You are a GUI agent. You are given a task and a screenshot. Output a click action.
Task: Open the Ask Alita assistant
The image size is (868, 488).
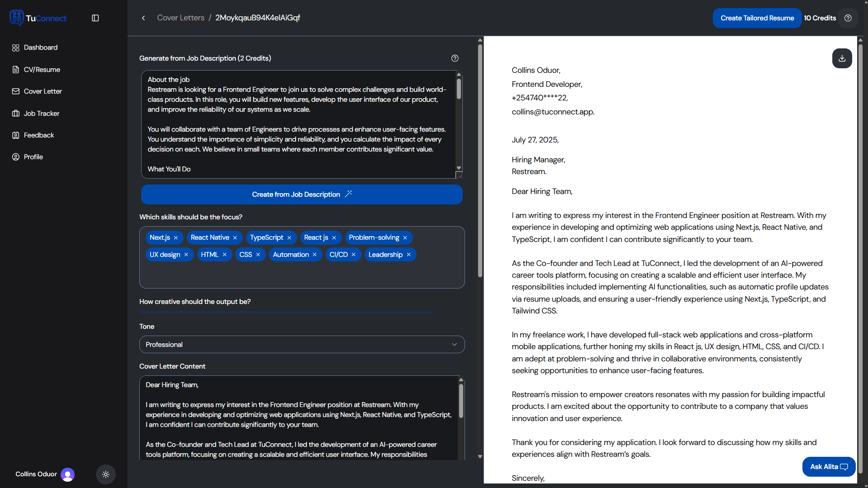[828, 466]
